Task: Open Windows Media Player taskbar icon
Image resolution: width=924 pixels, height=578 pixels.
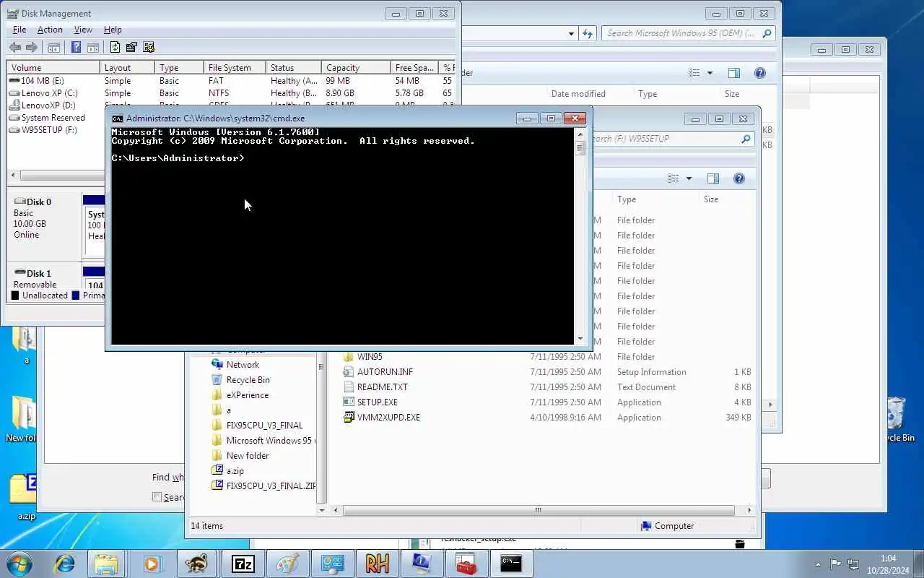Action: (x=151, y=563)
